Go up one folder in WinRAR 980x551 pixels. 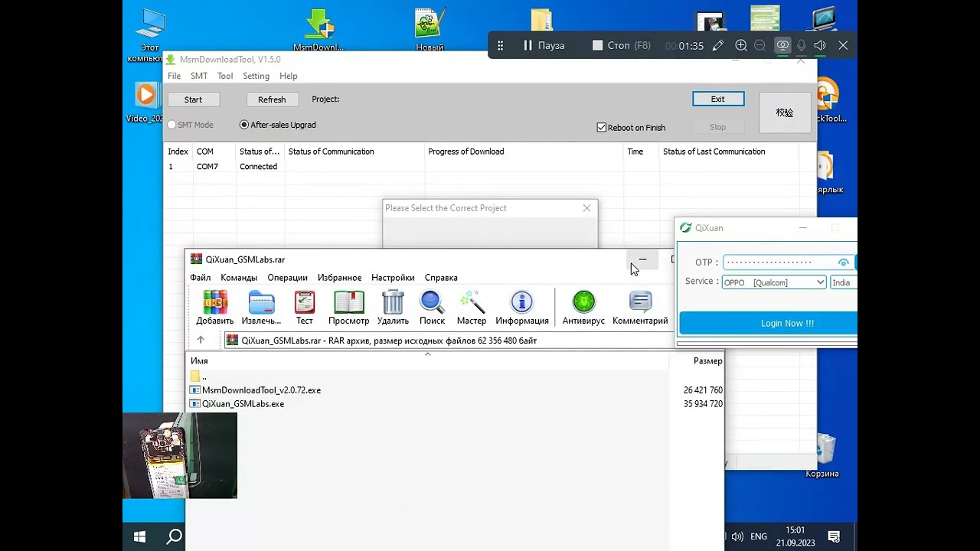(x=201, y=341)
